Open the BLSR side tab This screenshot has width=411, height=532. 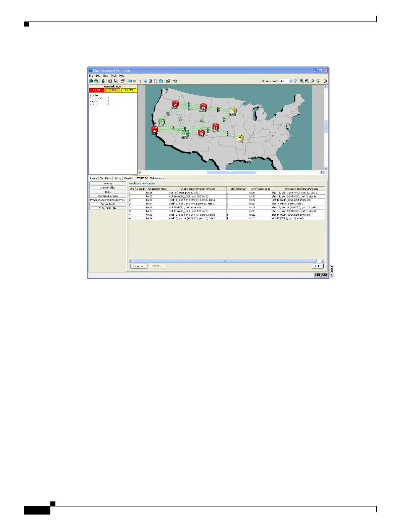tap(108, 192)
